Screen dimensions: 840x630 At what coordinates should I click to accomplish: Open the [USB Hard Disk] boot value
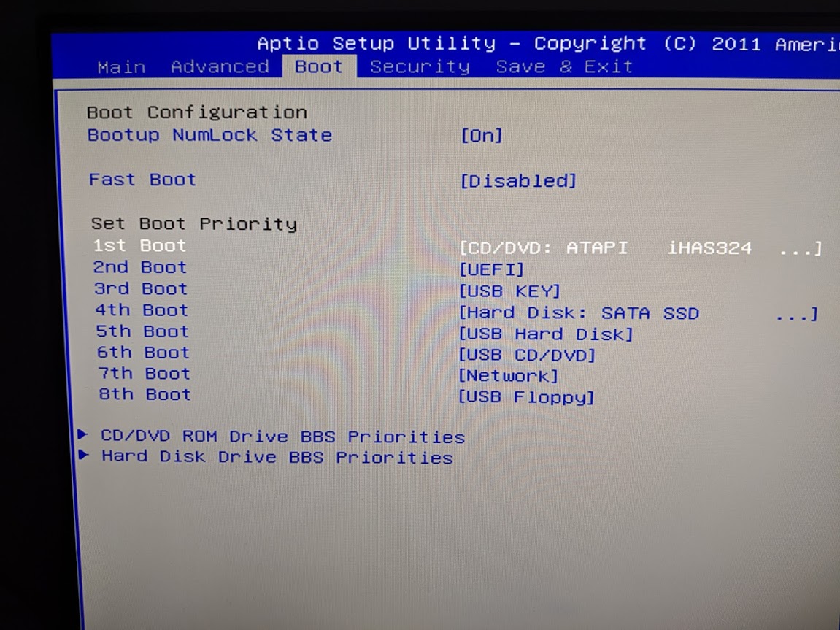pyautogui.click(x=546, y=334)
